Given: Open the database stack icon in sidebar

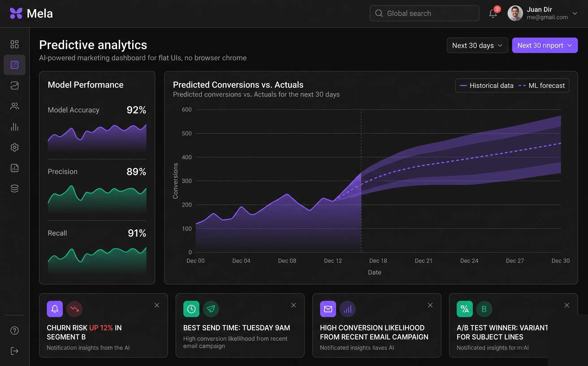Looking at the screenshot, I should click(15, 188).
